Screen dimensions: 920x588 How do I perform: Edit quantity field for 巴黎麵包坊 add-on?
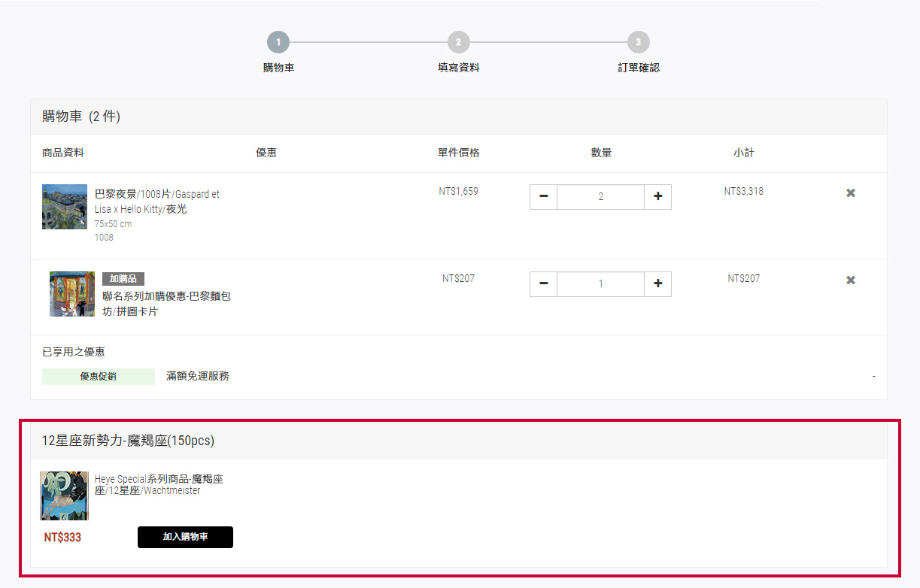tap(600, 284)
